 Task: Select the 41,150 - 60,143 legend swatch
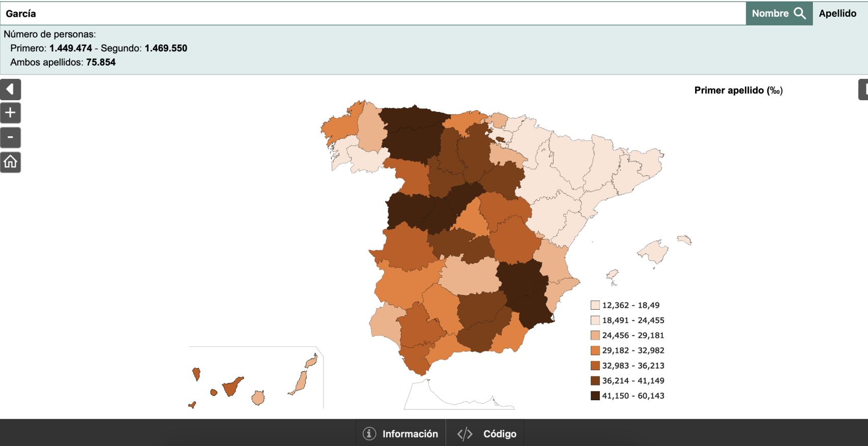click(x=595, y=396)
